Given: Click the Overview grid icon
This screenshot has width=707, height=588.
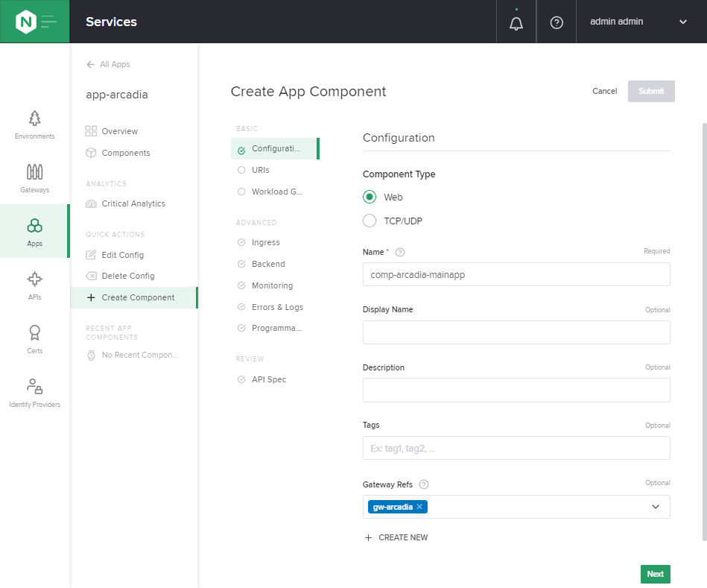Looking at the screenshot, I should point(91,131).
